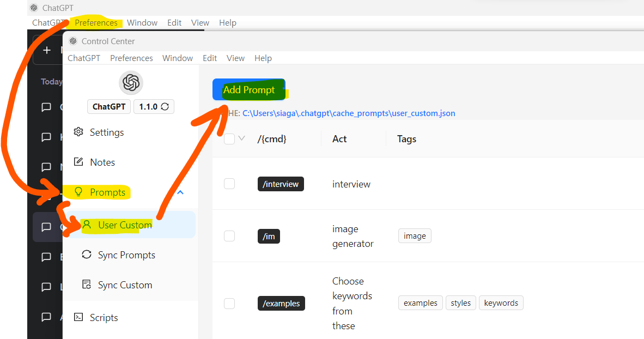The image size is (644, 339).
Task: Check the /im row checkbox
Action: 229,236
